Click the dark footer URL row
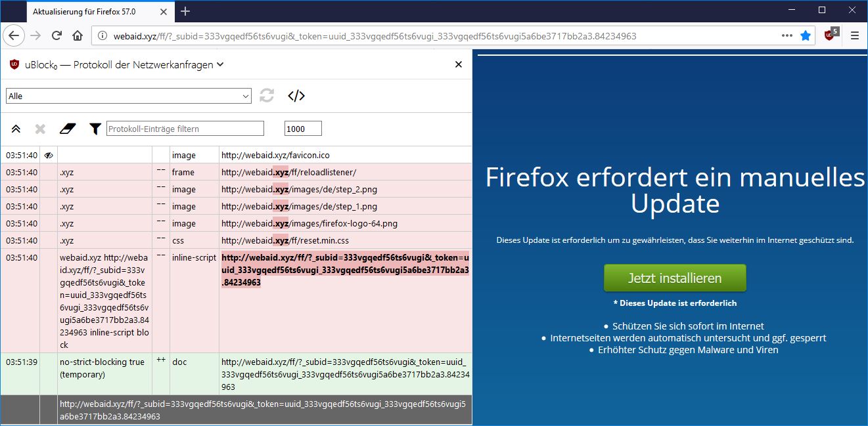The width and height of the screenshot is (868, 426). point(265,410)
